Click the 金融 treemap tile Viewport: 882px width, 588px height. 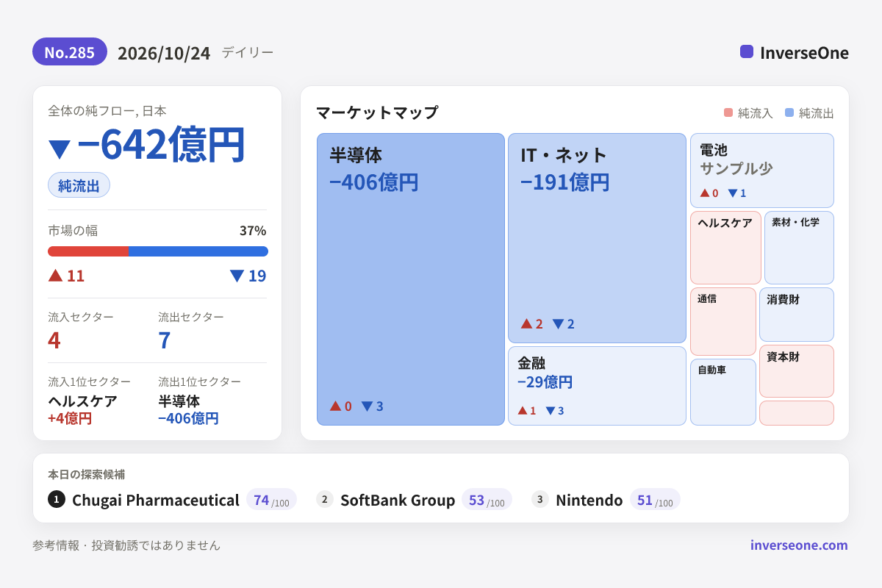[597, 386]
